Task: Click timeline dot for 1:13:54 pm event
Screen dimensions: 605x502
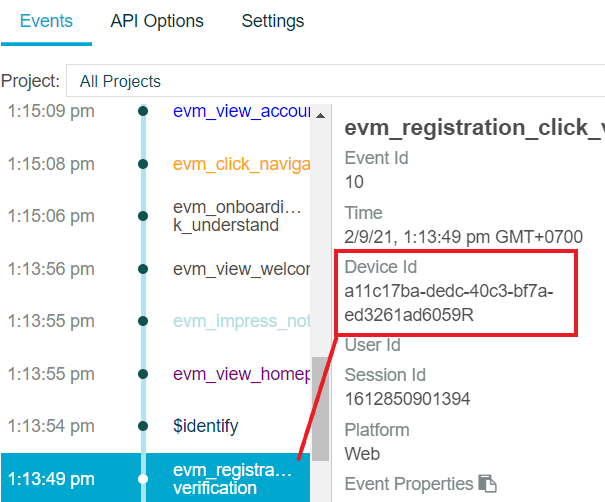Action: coord(143,426)
